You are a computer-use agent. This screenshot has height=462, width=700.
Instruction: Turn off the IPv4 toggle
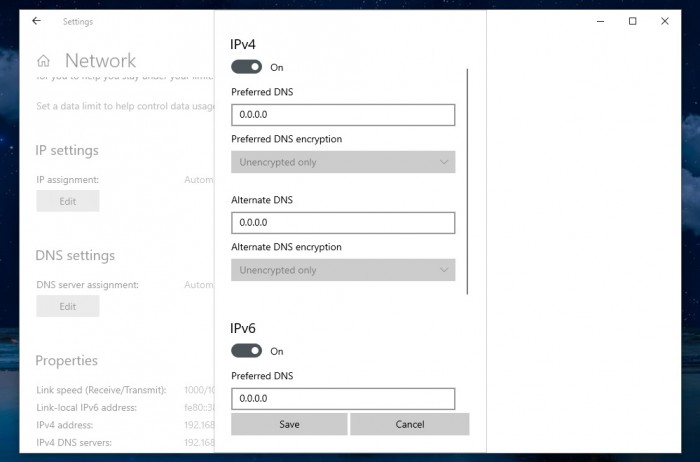246,67
